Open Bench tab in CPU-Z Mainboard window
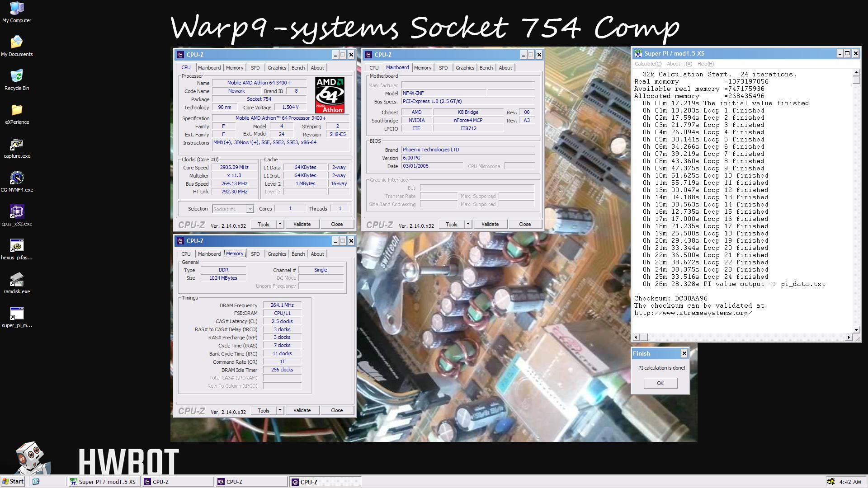 coord(486,68)
